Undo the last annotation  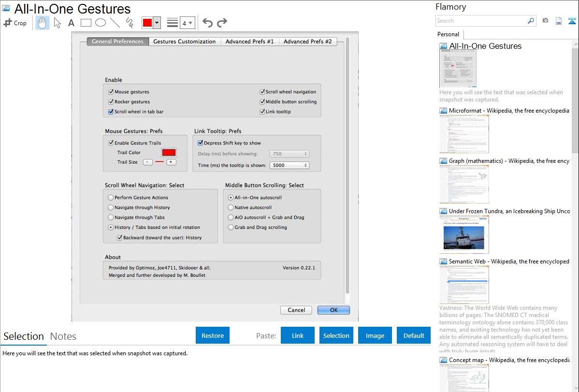pos(207,23)
